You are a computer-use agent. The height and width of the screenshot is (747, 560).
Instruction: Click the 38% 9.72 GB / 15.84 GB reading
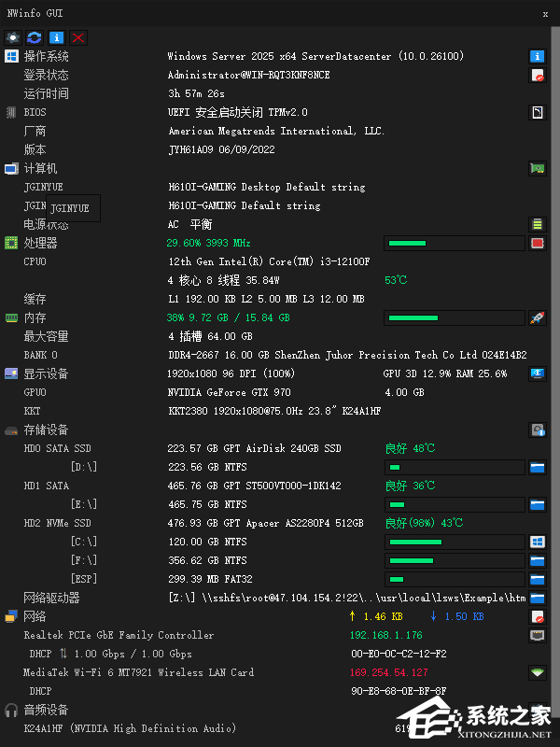tap(228, 317)
